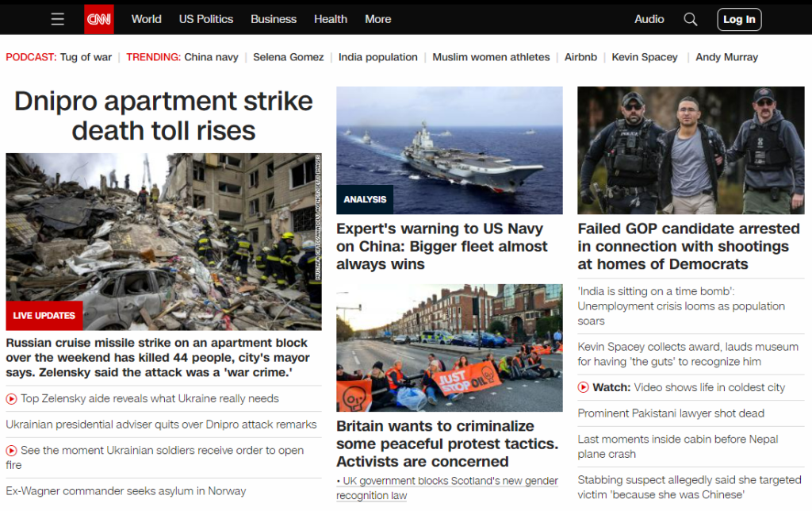
Task: Go to CNN home via logo
Action: [x=99, y=19]
